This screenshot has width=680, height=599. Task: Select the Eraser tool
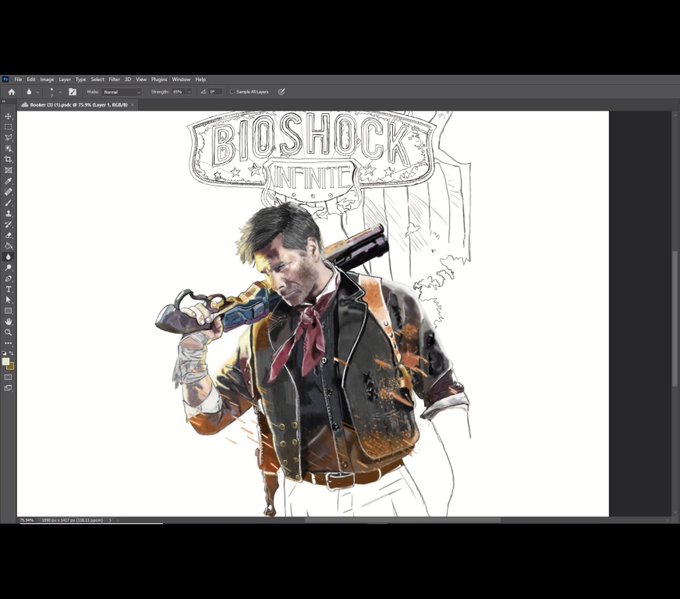[x=8, y=236]
